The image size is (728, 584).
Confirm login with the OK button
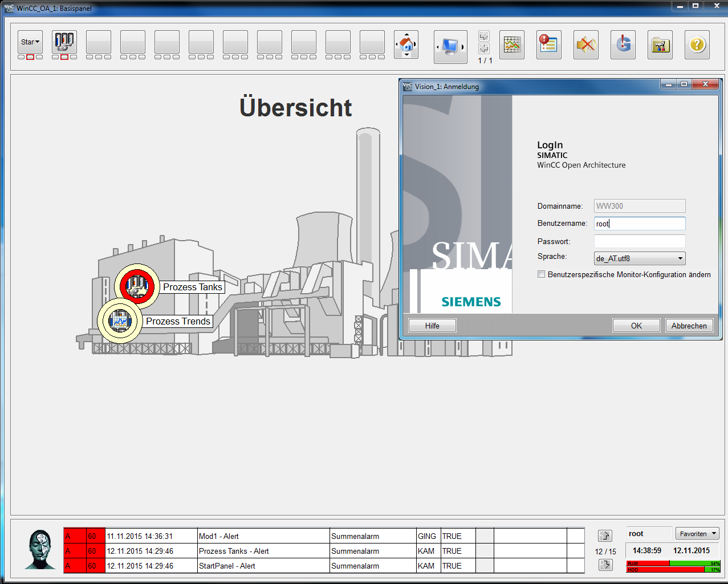(x=636, y=326)
